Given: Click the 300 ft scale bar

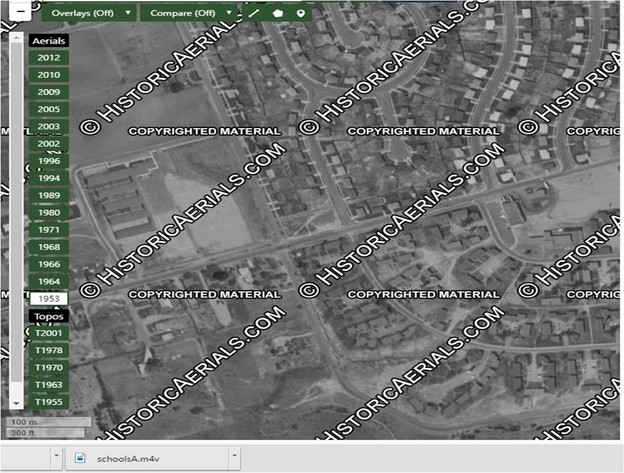Looking at the screenshot, I should pyautogui.click(x=45, y=432).
